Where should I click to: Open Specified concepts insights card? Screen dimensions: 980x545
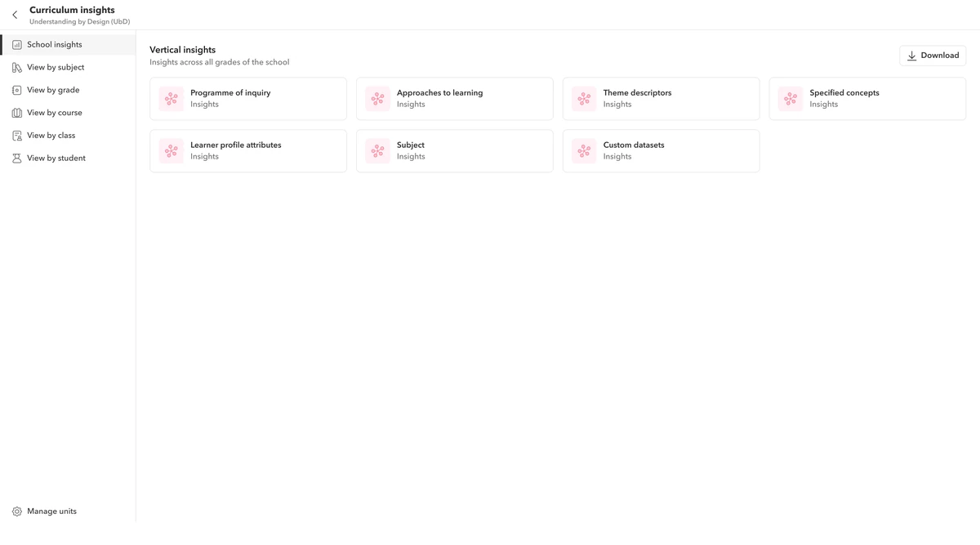(x=867, y=99)
